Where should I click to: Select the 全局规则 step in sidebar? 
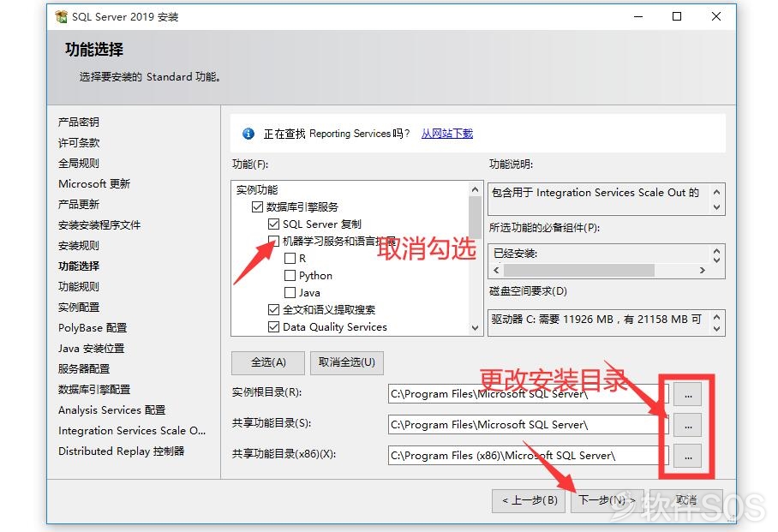[78, 164]
